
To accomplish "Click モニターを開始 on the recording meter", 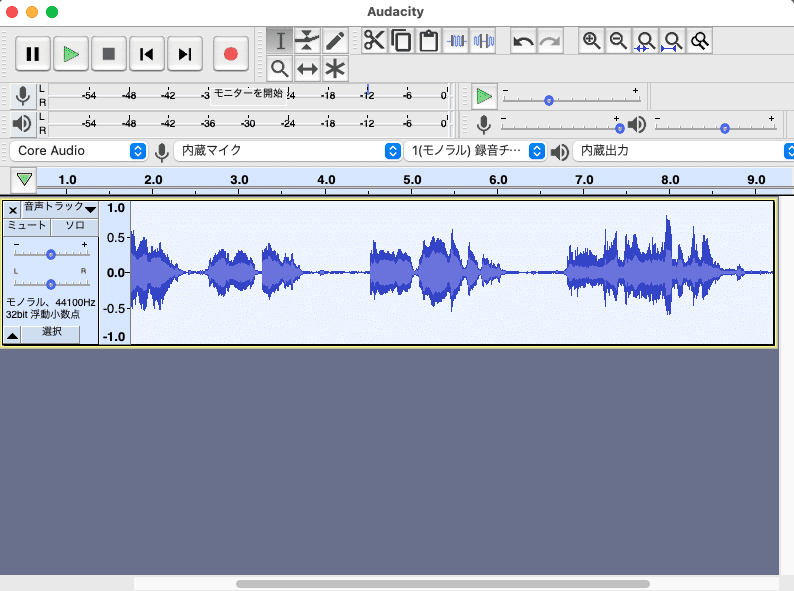I will click(x=248, y=93).
